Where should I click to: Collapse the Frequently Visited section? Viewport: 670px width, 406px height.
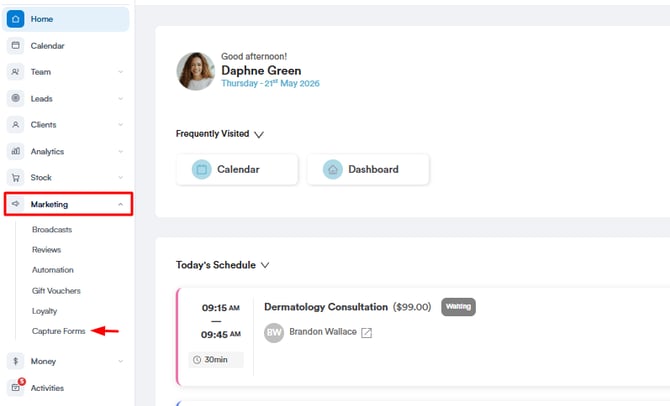point(259,135)
